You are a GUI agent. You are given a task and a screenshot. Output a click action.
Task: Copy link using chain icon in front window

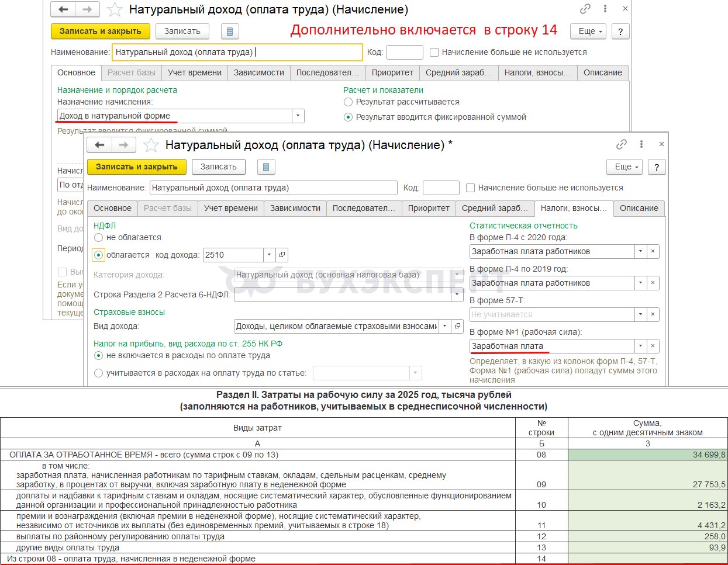click(x=622, y=144)
